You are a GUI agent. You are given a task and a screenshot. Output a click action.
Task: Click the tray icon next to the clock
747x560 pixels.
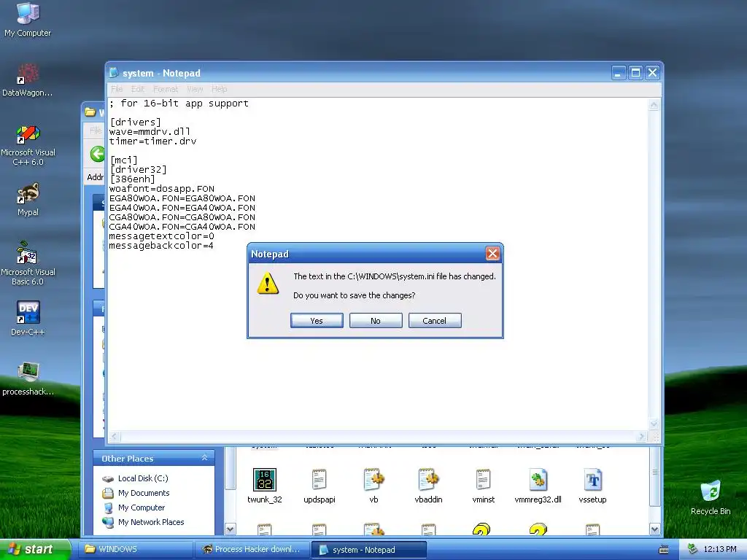(x=693, y=550)
